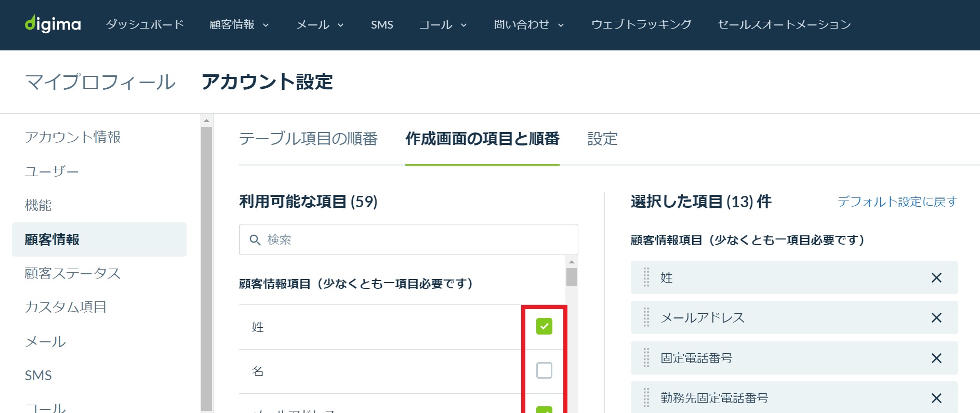
Task: Focus the 検索 search field
Action: click(408, 239)
